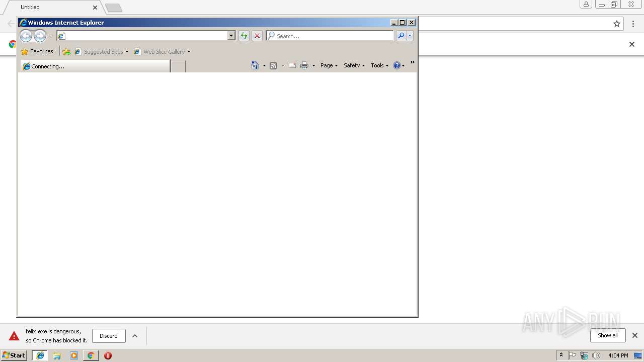Open the Safety menu
The image size is (644, 362).
pyautogui.click(x=354, y=65)
